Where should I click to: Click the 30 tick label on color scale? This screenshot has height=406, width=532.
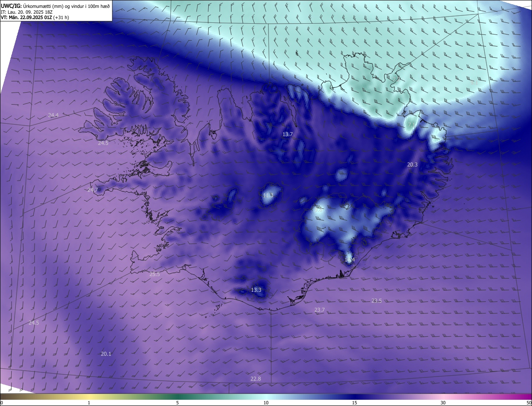(443, 403)
